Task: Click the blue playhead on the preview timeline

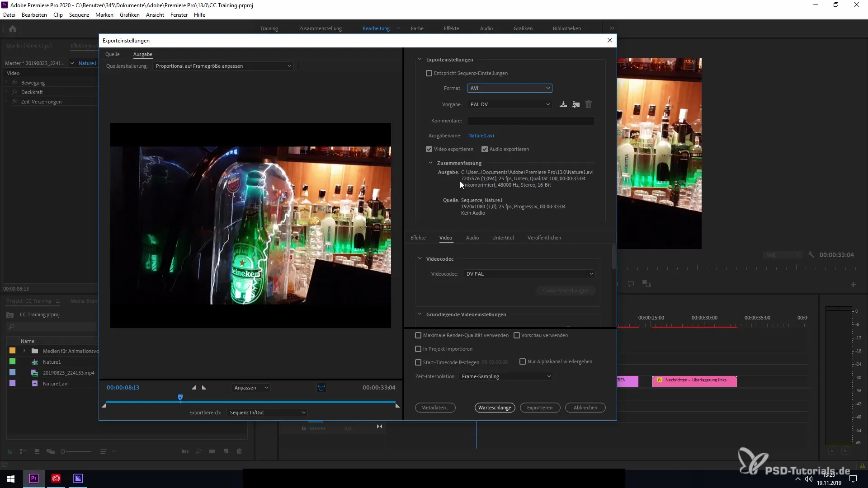Action: coord(180,398)
